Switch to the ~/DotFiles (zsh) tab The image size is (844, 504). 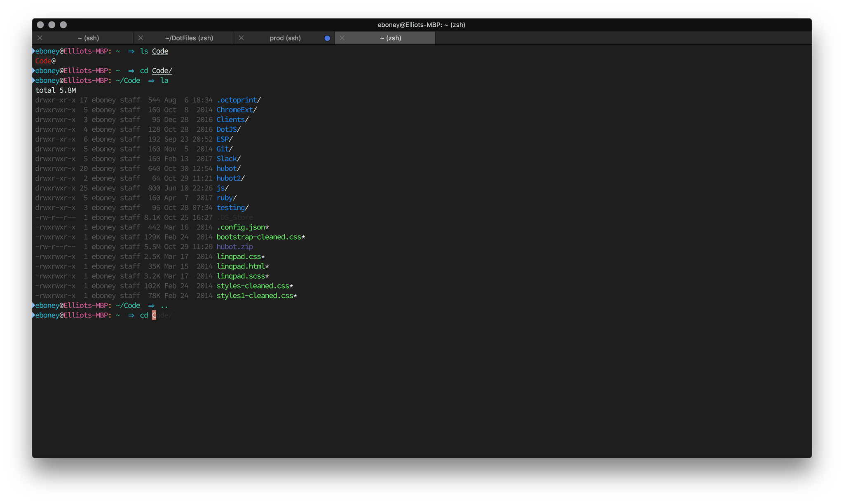pyautogui.click(x=189, y=38)
